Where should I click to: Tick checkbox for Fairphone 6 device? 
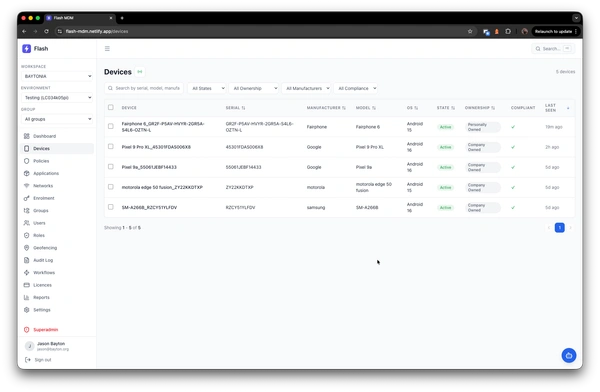(111, 126)
